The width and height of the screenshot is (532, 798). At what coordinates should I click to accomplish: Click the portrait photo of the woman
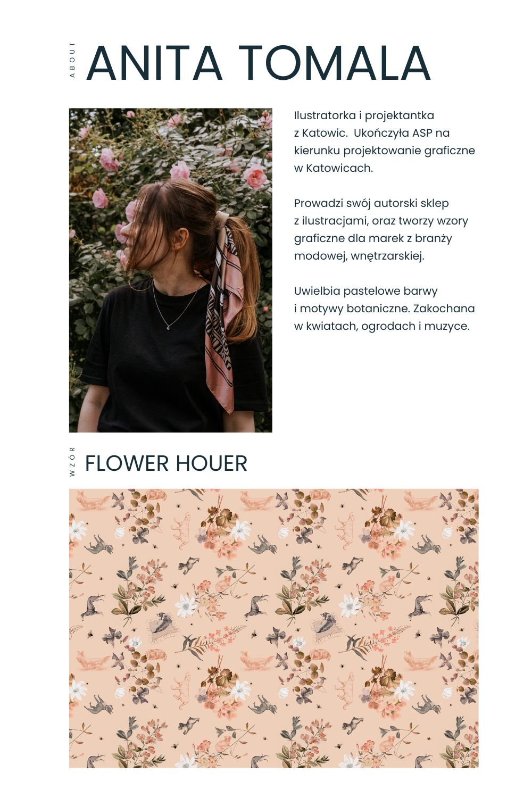pos(171,270)
